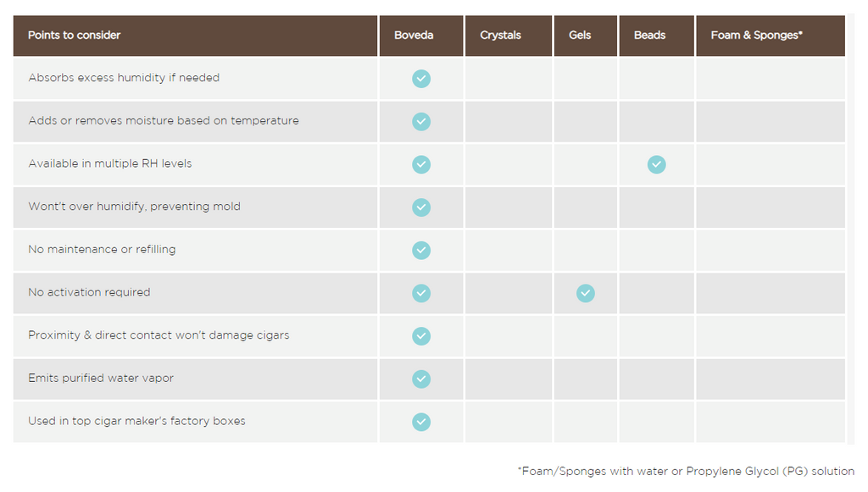Select Boveda checkmark in multiple RH levels row
The image size is (868, 492).
[421, 164]
